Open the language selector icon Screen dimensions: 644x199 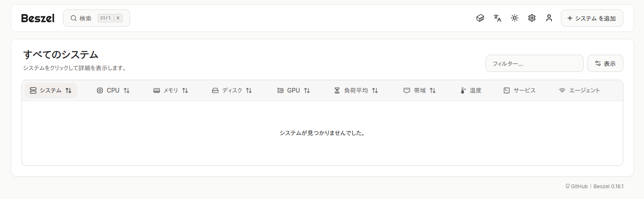[x=497, y=18]
